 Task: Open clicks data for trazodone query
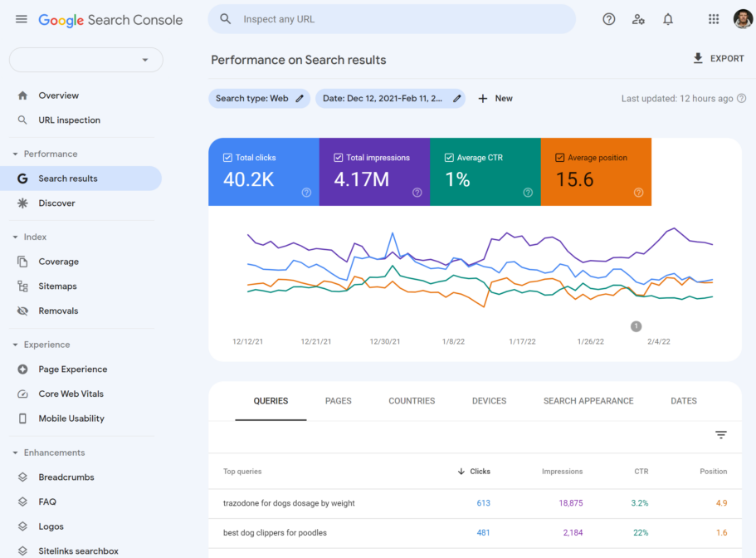click(x=484, y=503)
